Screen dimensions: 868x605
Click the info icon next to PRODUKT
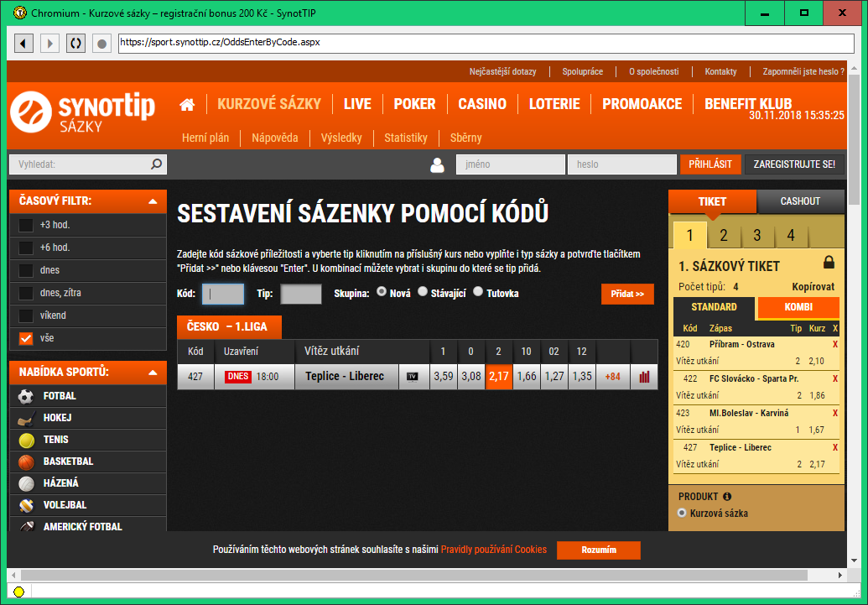pos(727,497)
